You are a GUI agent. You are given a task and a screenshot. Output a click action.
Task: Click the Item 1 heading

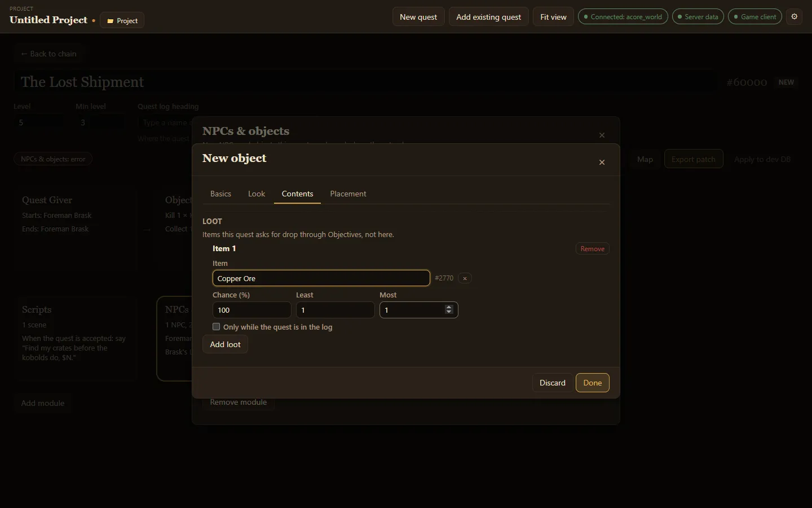click(x=224, y=248)
